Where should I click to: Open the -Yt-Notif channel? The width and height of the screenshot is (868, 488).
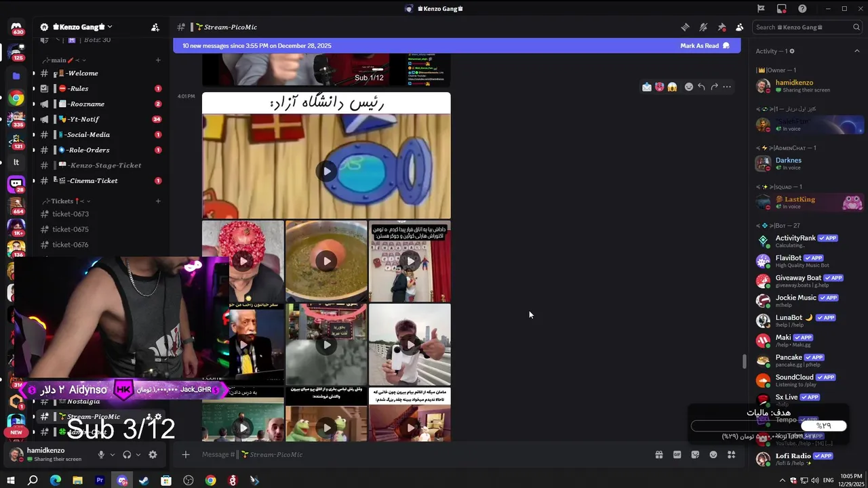click(100, 119)
